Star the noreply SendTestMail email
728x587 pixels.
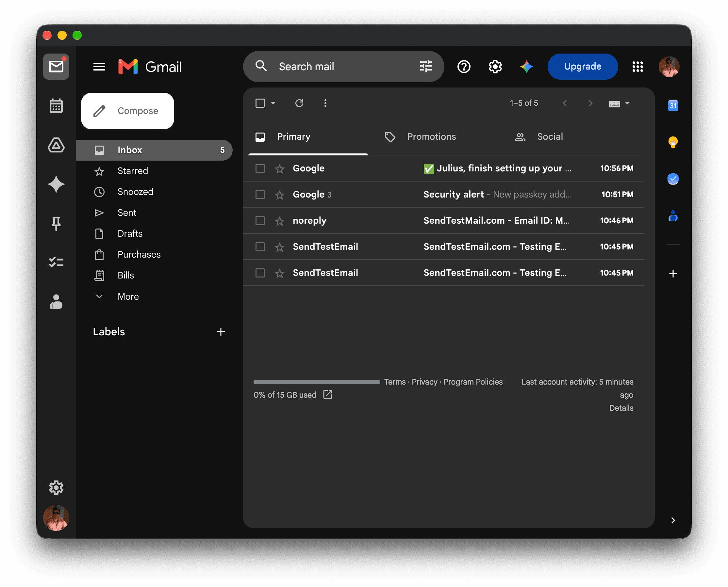(x=280, y=221)
